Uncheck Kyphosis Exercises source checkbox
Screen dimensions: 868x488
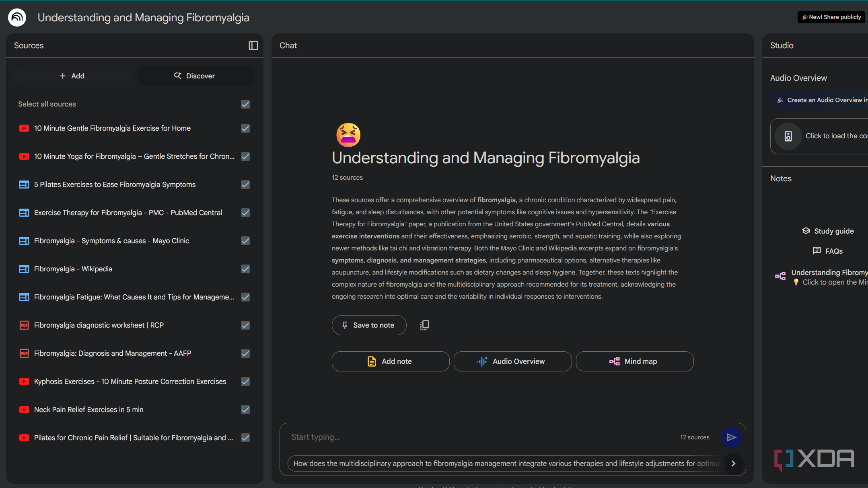tap(245, 381)
